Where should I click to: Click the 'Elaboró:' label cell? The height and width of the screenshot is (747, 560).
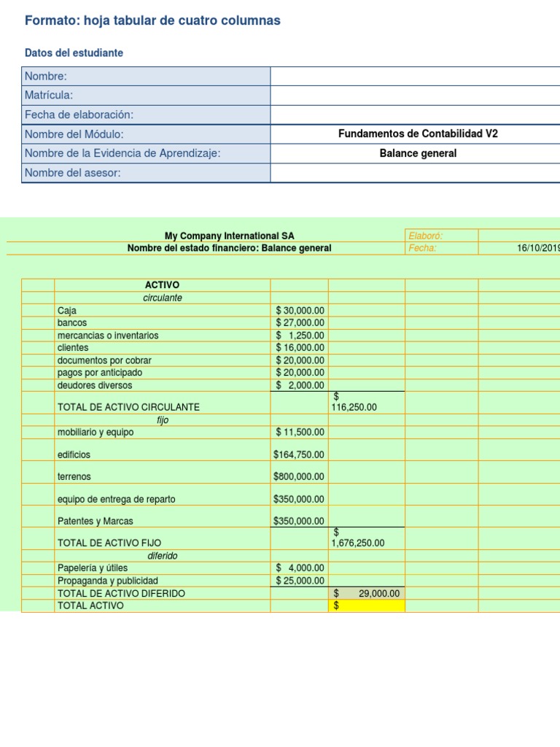[x=441, y=236]
